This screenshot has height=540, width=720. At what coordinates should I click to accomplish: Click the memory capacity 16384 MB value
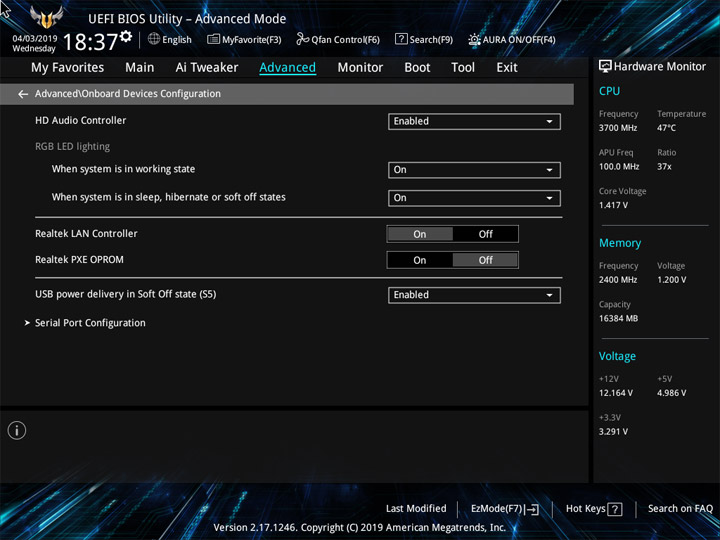(618, 319)
